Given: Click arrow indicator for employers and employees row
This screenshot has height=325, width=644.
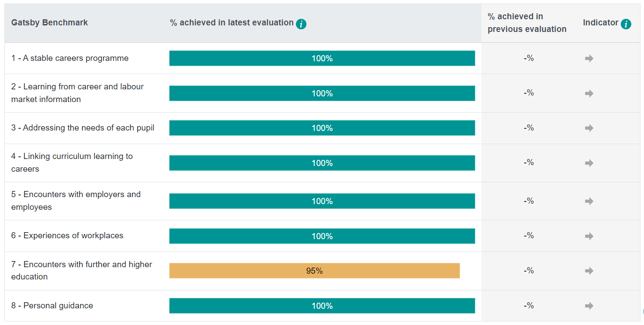Looking at the screenshot, I should (x=589, y=201).
